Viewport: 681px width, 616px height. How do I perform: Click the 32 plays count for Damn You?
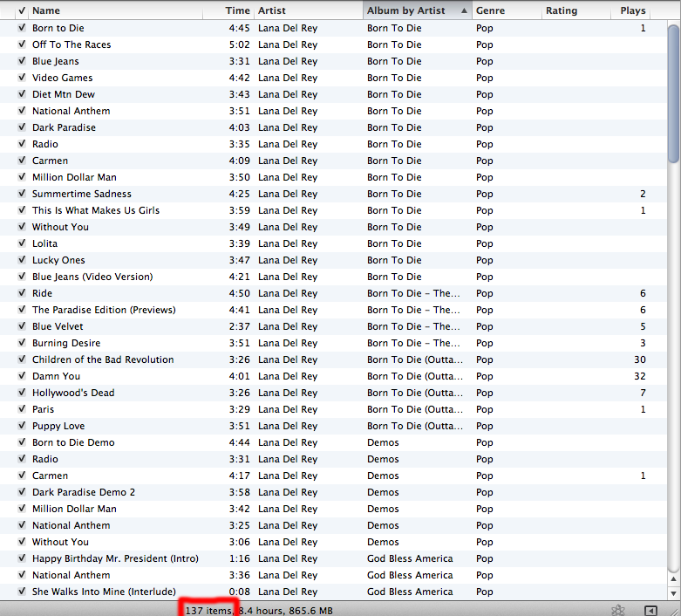click(640, 376)
